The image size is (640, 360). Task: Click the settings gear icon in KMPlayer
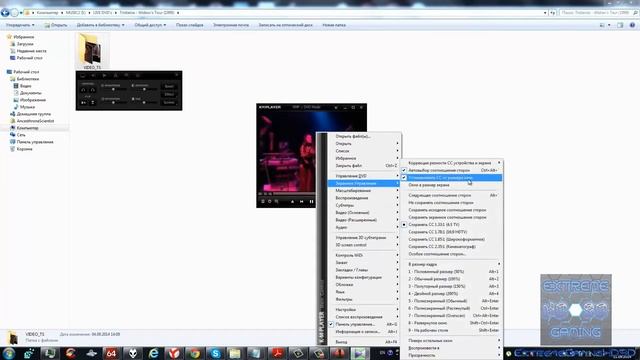(x=269, y=201)
